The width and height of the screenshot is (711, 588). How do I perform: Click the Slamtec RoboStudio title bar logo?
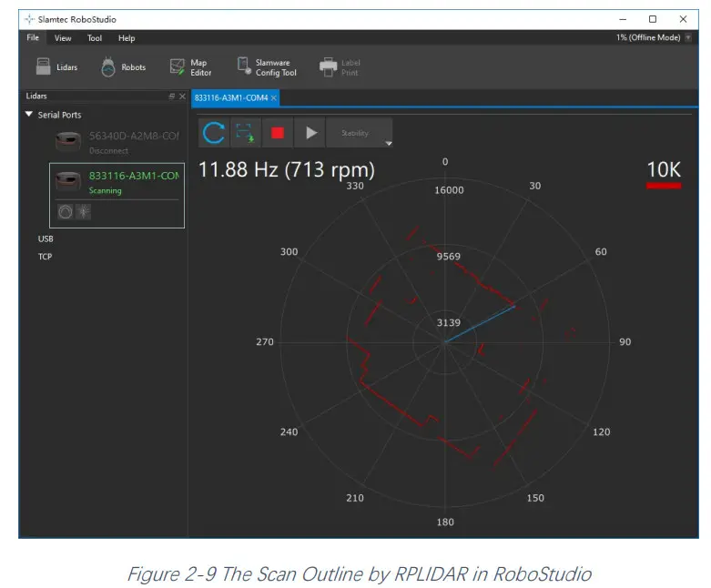pyautogui.click(x=29, y=19)
